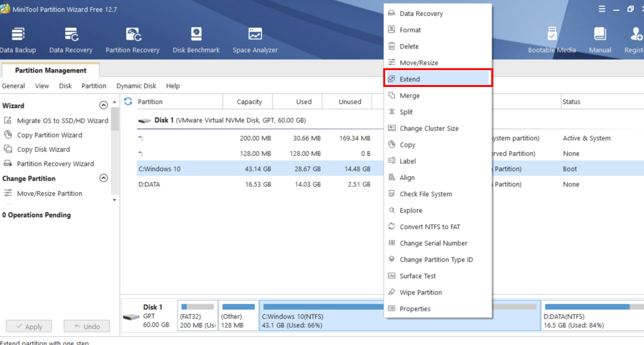Image resolution: width=644 pixels, height=345 pixels.
Task: Click the Undo button
Action: tap(86, 326)
